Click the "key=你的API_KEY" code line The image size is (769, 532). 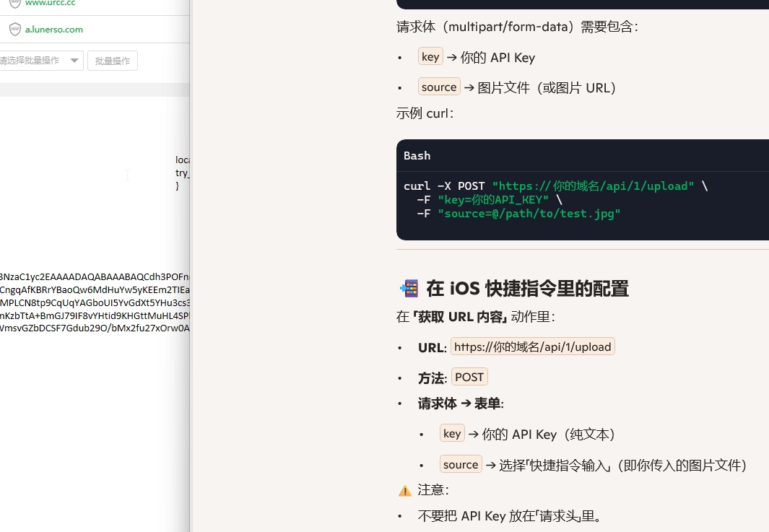tap(492, 200)
